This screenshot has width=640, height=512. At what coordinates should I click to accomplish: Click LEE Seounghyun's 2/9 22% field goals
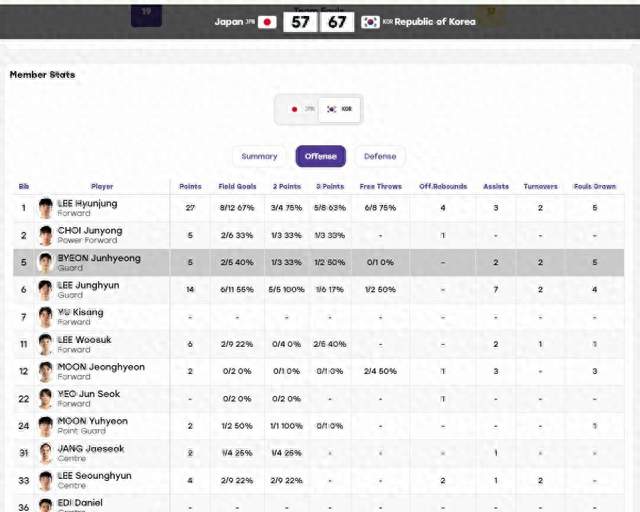coord(237,481)
